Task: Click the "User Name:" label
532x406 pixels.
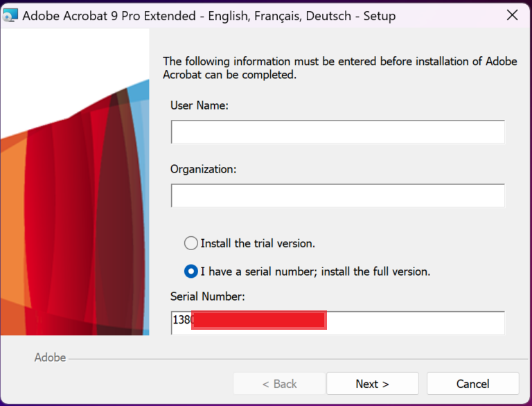Action: 199,105
